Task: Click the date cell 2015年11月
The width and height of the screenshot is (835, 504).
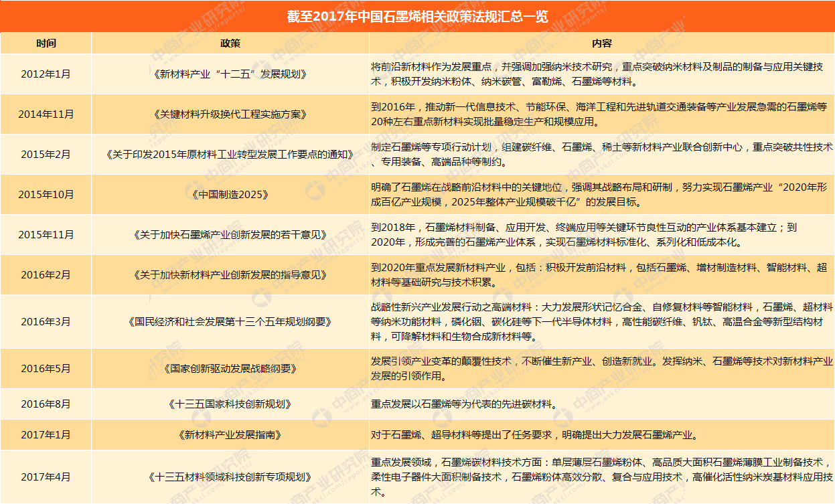Action: point(46,235)
